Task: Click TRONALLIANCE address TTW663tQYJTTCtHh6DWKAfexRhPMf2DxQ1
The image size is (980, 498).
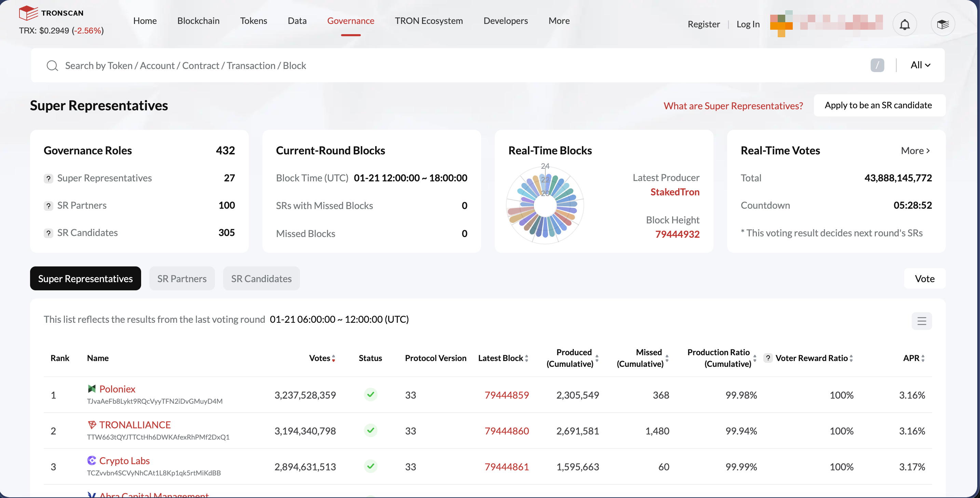Action: tap(158, 437)
